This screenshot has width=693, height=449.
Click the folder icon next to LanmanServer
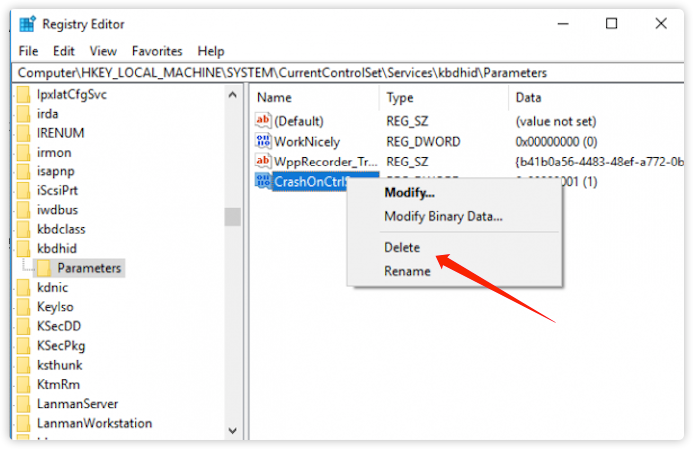click(x=23, y=404)
